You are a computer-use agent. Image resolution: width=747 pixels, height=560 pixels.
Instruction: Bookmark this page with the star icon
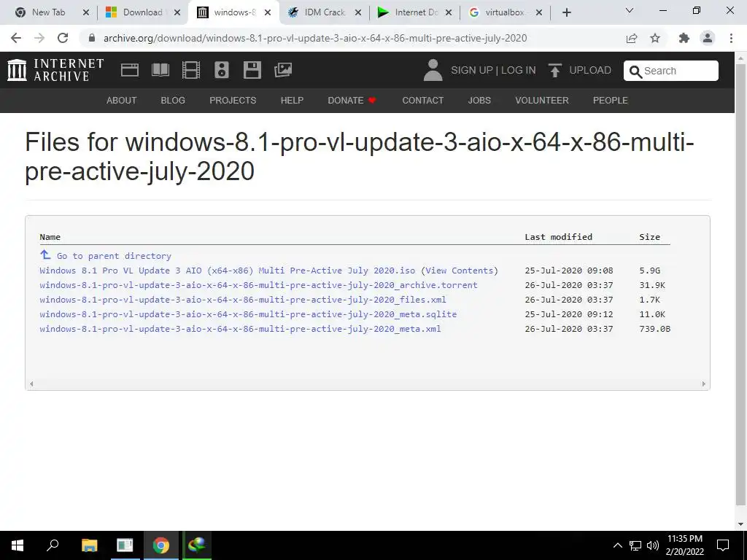655,38
